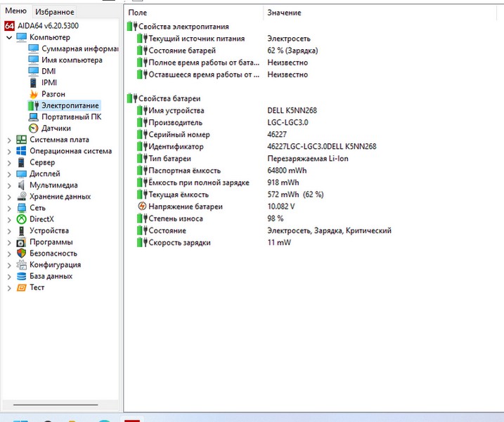Click the Поле column header
Image resolution: width=504 pixels, height=422 pixels.
tap(138, 13)
